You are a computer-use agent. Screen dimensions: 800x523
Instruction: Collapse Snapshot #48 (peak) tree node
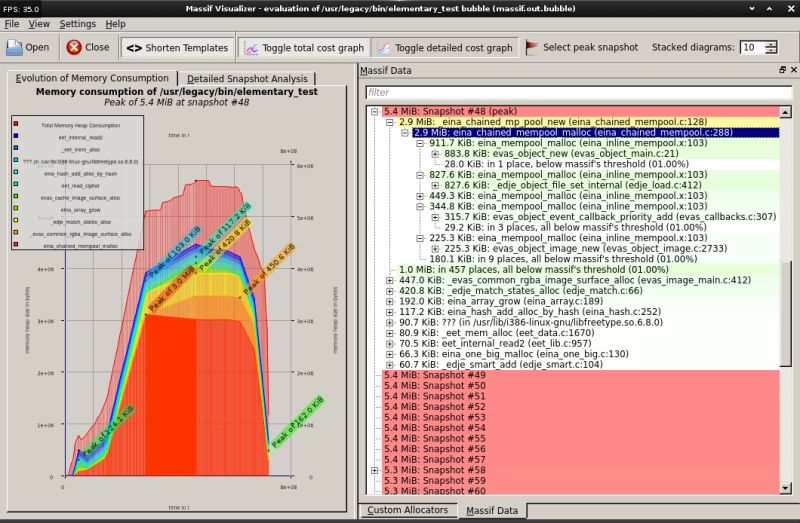(x=375, y=111)
